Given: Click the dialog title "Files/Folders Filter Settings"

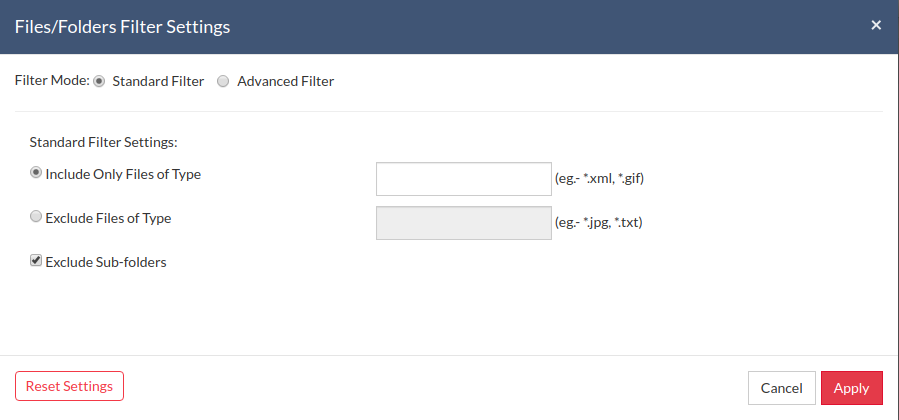Looking at the screenshot, I should [x=122, y=27].
